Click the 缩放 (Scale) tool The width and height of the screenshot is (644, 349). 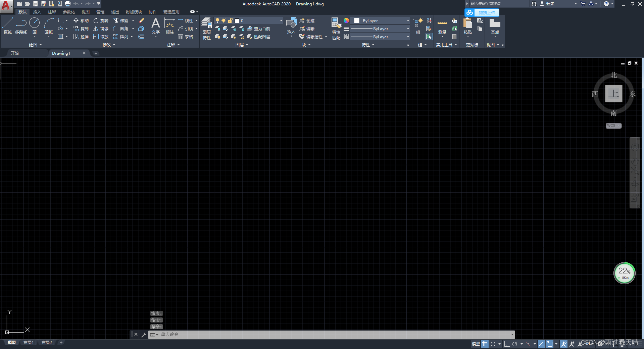[101, 37]
